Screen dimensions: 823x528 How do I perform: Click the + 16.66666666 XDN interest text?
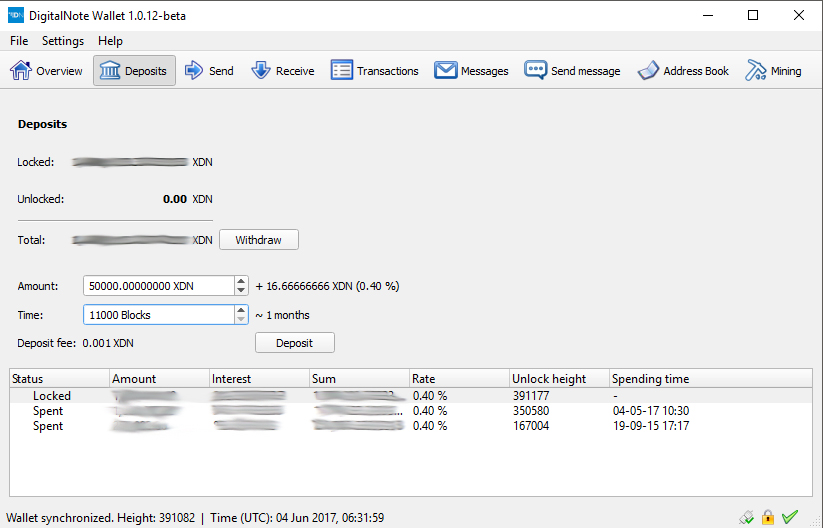pos(328,286)
